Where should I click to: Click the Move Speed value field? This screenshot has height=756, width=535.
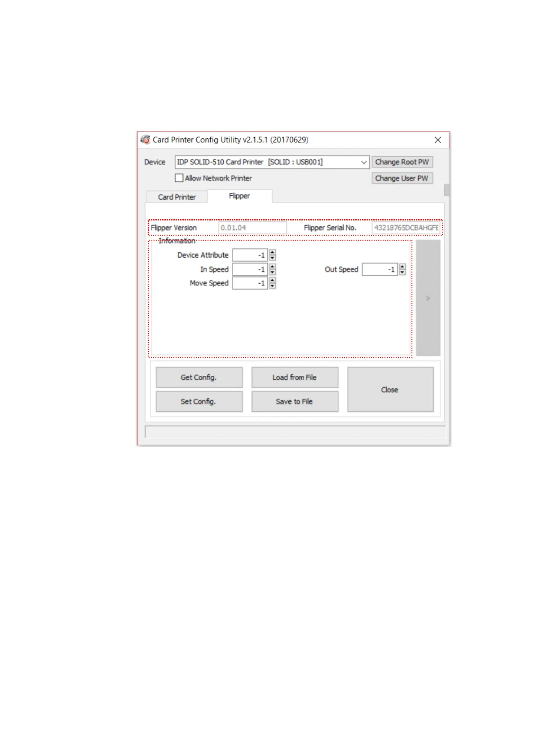tap(250, 283)
